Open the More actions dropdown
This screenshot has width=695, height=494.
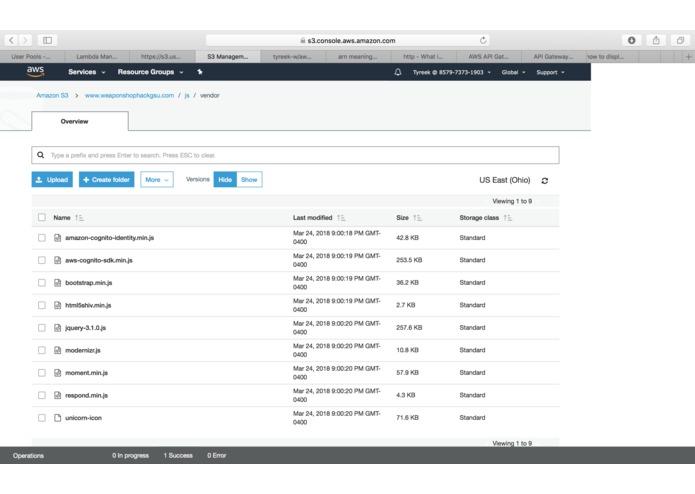click(x=157, y=180)
